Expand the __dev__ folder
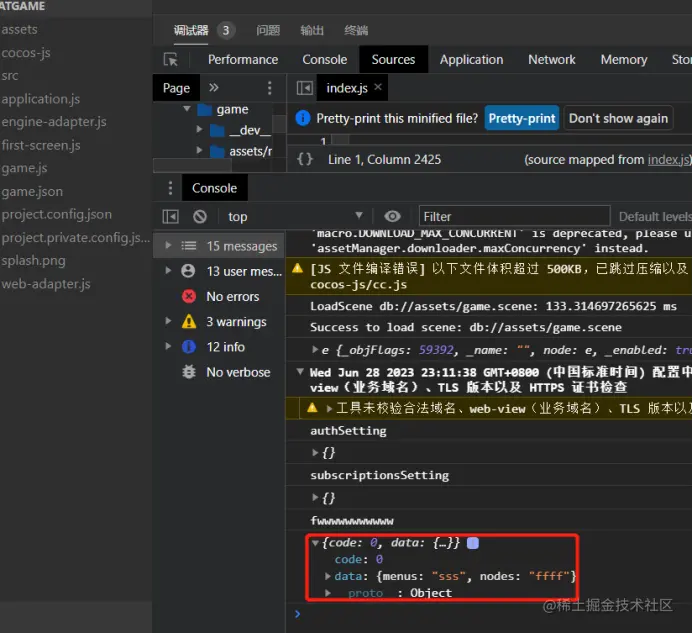This screenshot has width=693, height=633. 199,130
